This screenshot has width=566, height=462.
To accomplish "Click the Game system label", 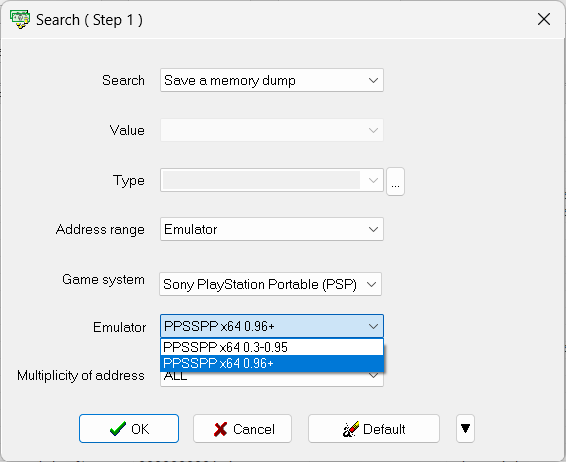I will pos(103,279).
